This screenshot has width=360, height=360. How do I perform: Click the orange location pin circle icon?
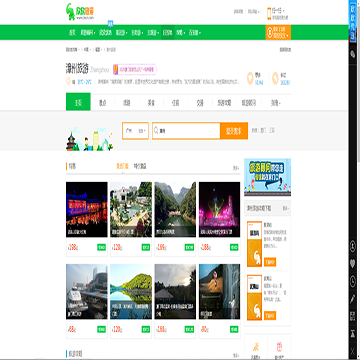[250, 78]
